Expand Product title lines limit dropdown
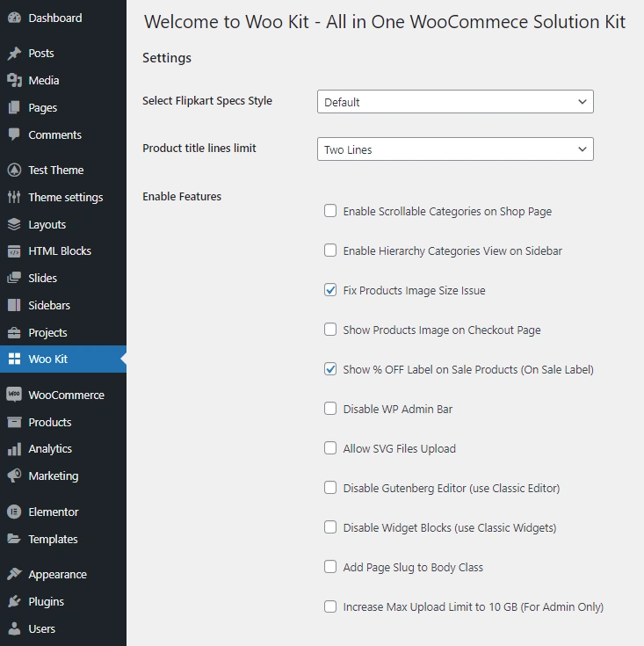 (454, 149)
